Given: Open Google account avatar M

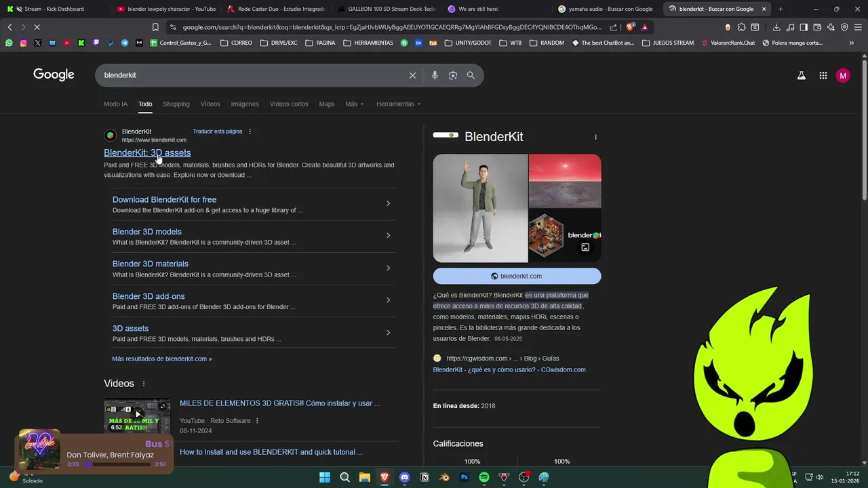Looking at the screenshot, I should pos(843,76).
